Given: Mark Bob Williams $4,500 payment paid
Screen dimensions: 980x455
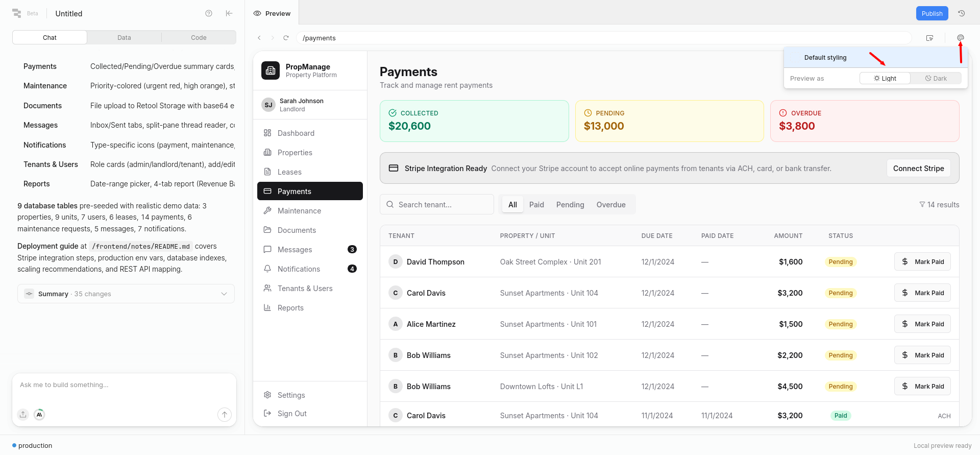Looking at the screenshot, I should (922, 386).
